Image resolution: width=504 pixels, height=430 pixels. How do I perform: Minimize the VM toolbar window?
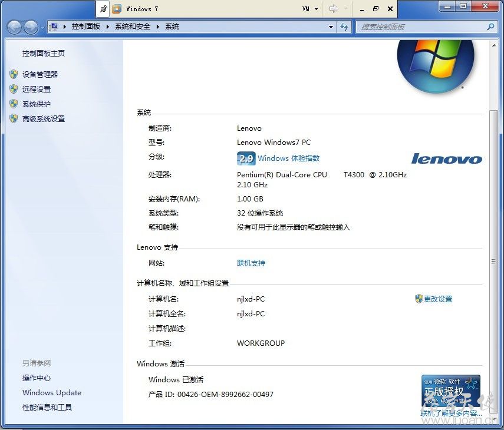(362, 9)
